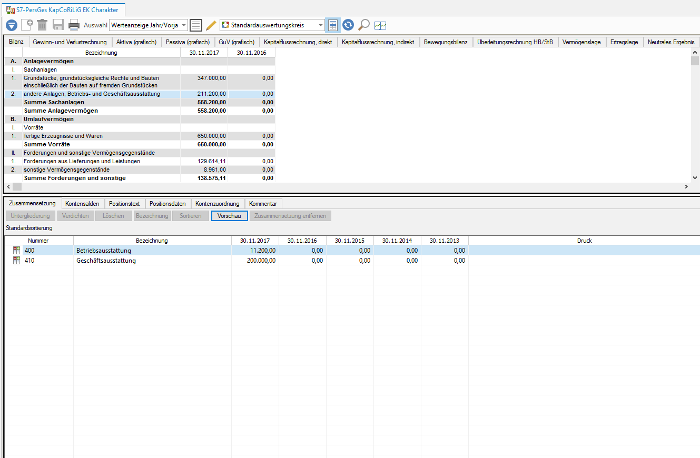The width and height of the screenshot is (700, 458).
Task: Select the Summe Anlagevermögen row
Action: coord(140,111)
